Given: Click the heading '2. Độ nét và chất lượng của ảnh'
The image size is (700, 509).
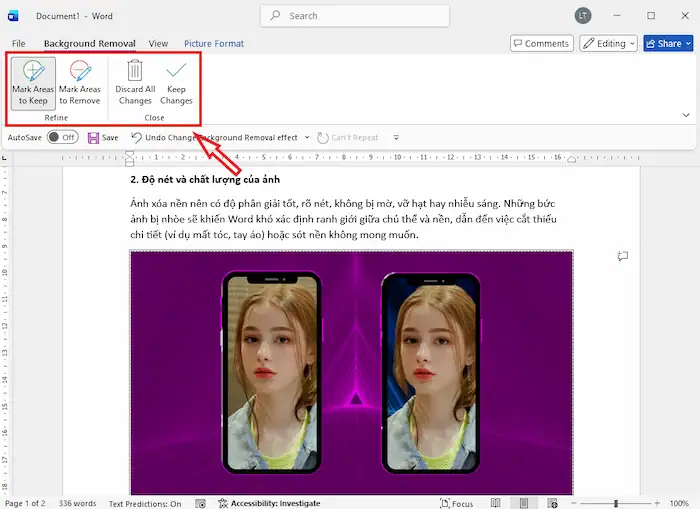Looking at the screenshot, I should click(x=205, y=179).
